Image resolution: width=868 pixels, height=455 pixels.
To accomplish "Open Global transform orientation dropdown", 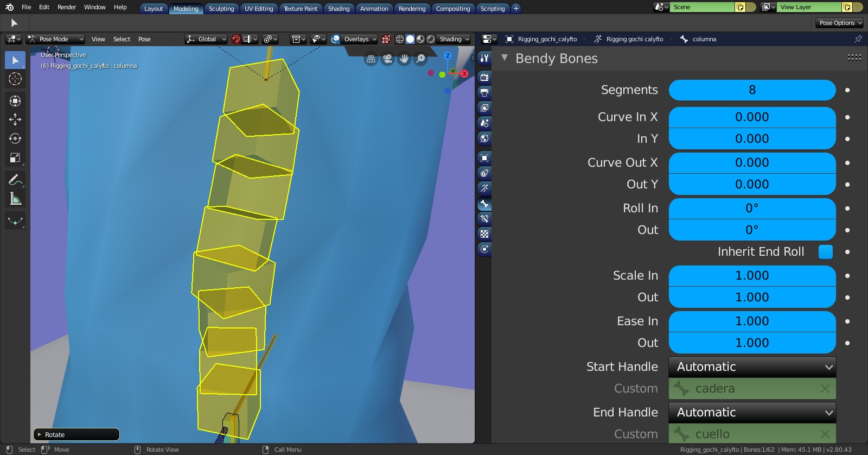I will click(206, 39).
